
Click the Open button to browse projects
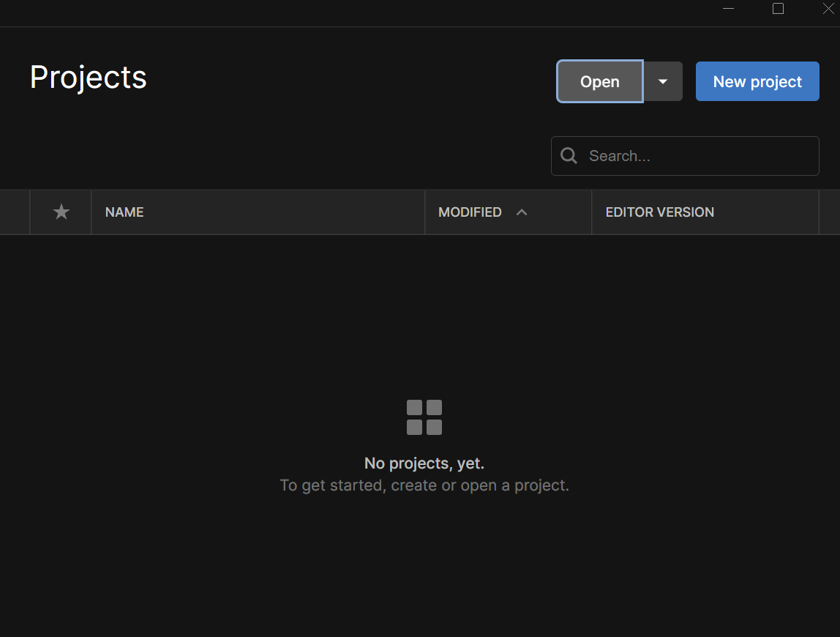click(599, 81)
